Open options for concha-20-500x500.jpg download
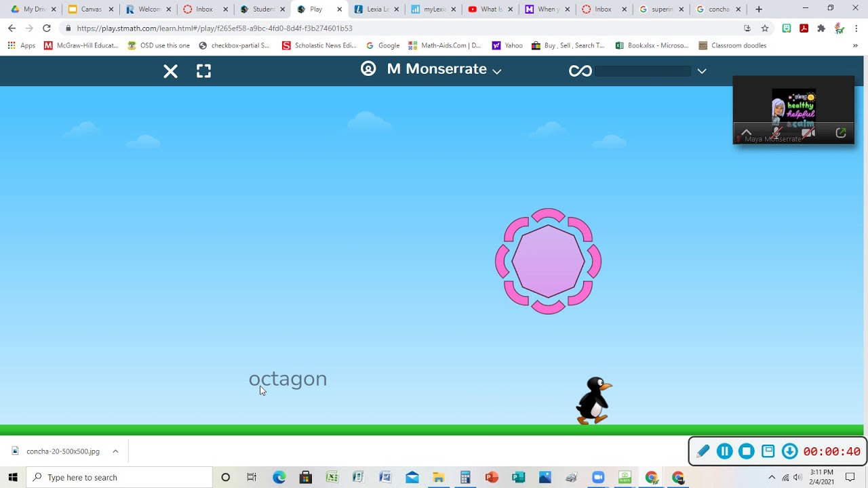This screenshot has width=868, height=488. point(115,451)
